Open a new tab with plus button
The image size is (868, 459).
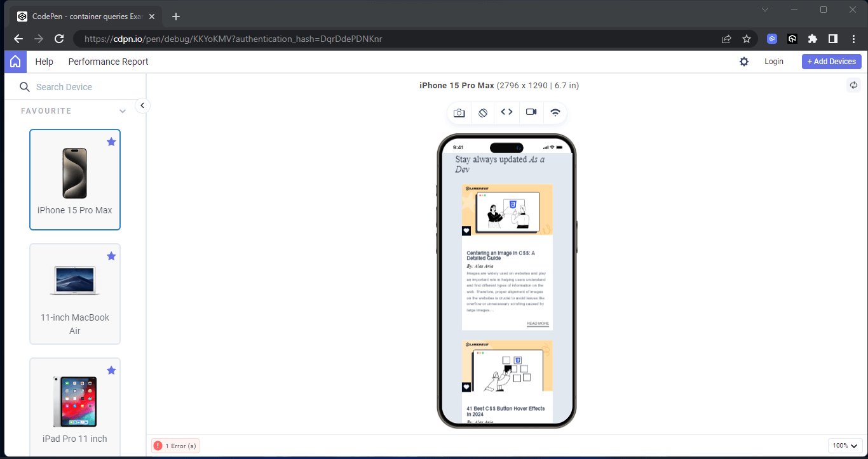tap(176, 17)
